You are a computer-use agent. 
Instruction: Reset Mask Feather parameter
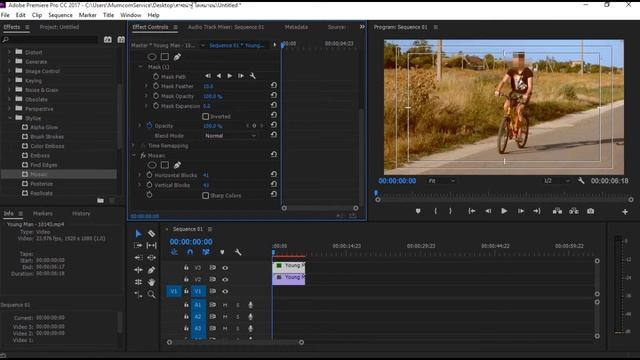point(274,85)
